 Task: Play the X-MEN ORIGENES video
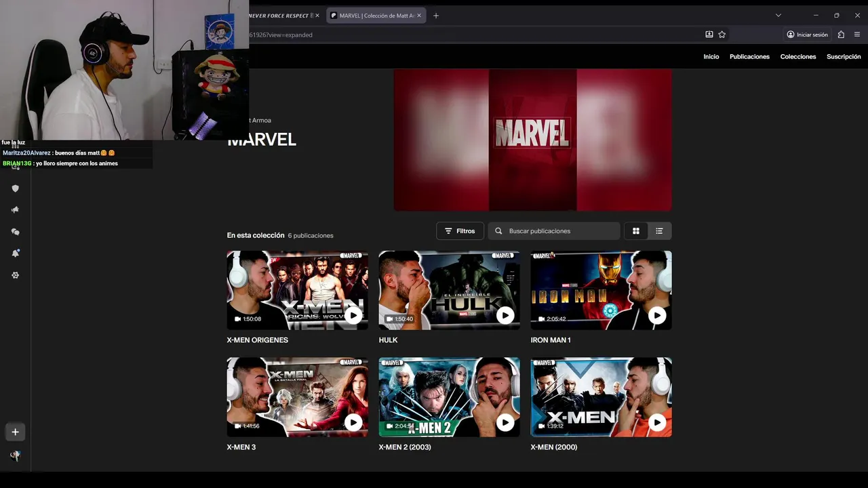point(353,315)
